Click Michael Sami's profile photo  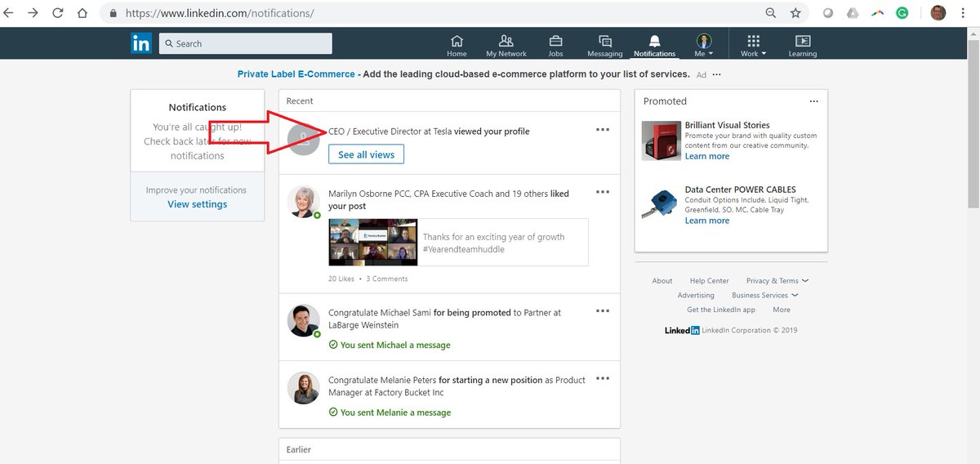pyautogui.click(x=303, y=320)
